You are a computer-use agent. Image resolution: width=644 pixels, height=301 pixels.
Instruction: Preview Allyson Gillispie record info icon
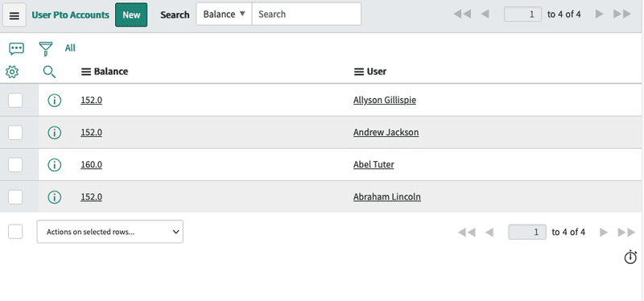[x=54, y=100]
